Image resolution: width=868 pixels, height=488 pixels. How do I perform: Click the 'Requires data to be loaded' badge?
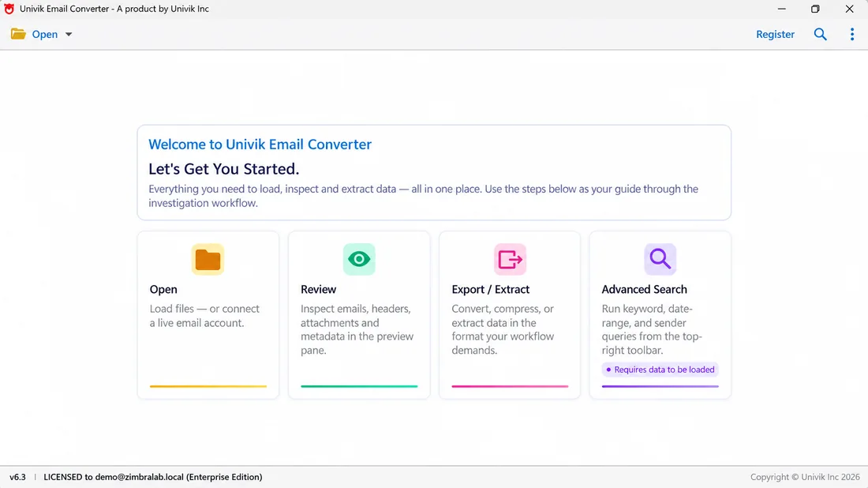[660, 370]
